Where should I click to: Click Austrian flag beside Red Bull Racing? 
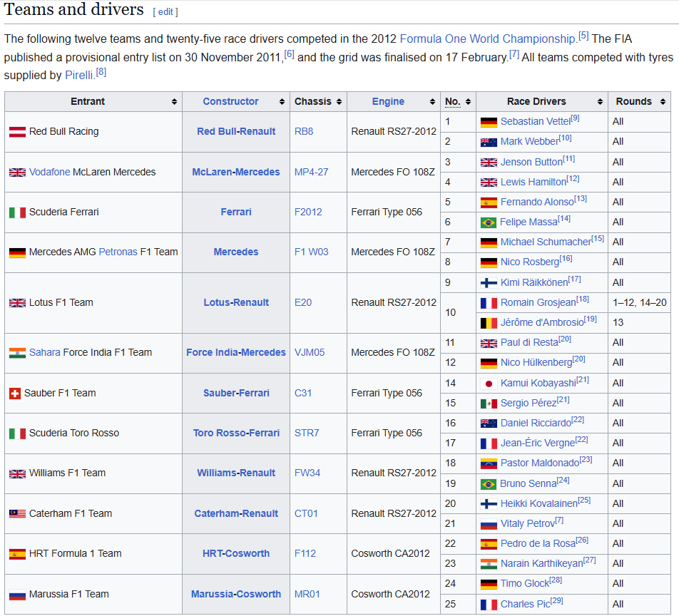click(17, 132)
